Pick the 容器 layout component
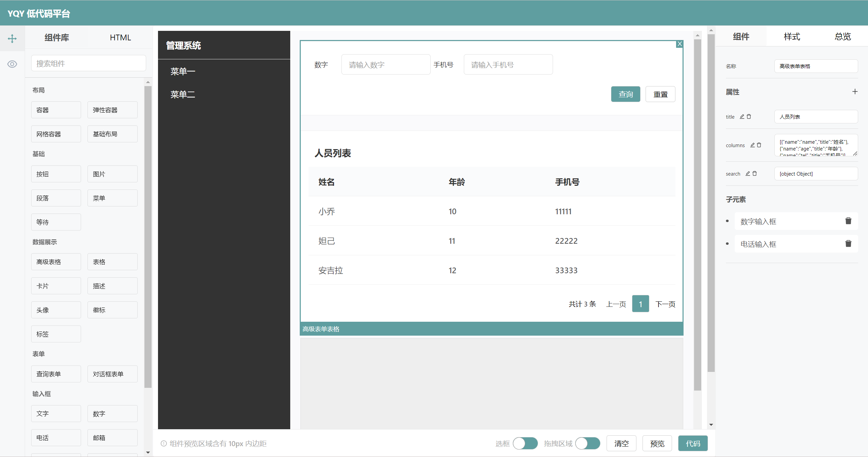The image size is (868, 457). click(56, 110)
